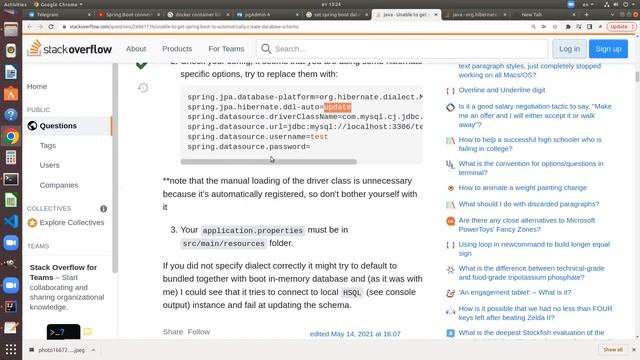Switch to the pgAdmin 4 tab
The image size is (640, 360).
tap(267, 14)
